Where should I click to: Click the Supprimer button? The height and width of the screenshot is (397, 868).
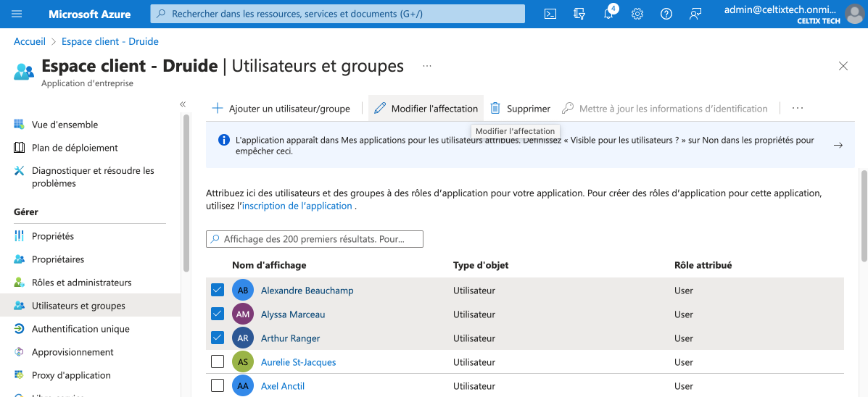(521, 109)
